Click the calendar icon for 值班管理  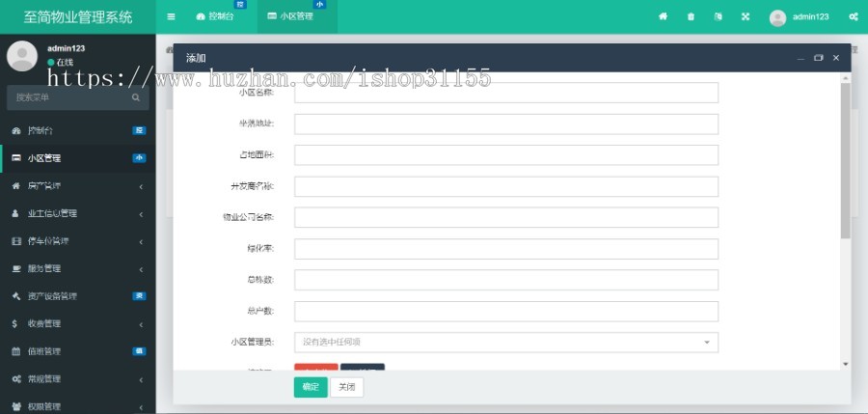coord(16,351)
